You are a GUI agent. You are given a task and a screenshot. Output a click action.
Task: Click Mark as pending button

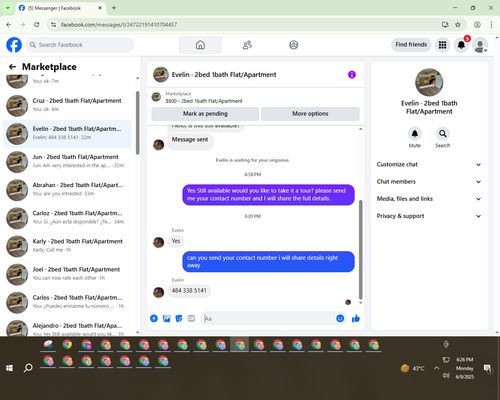[205, 114]
